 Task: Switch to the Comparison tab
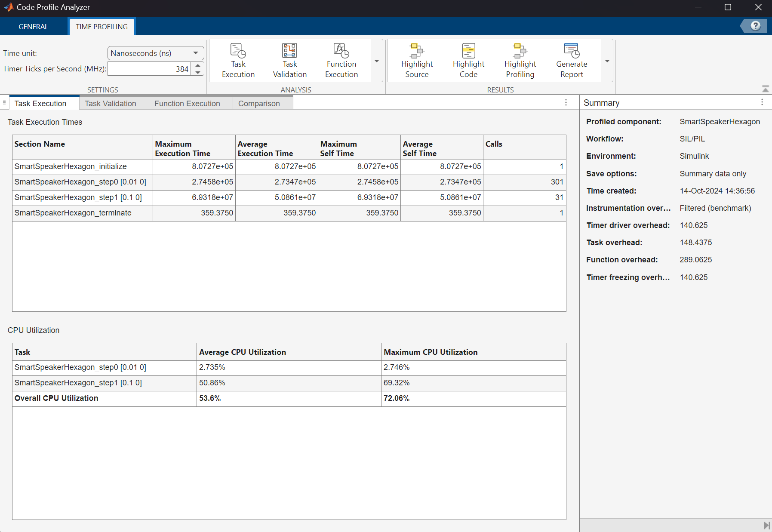pos(259,104)
